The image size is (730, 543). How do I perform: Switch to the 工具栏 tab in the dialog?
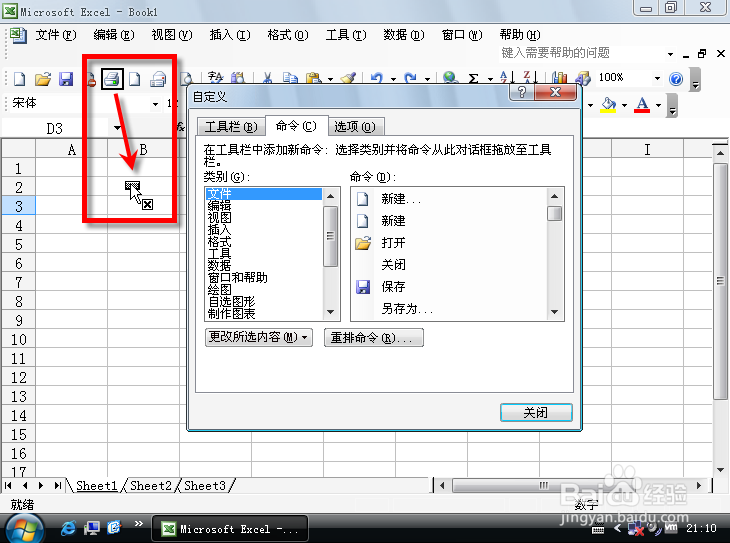tap(231, 127)
